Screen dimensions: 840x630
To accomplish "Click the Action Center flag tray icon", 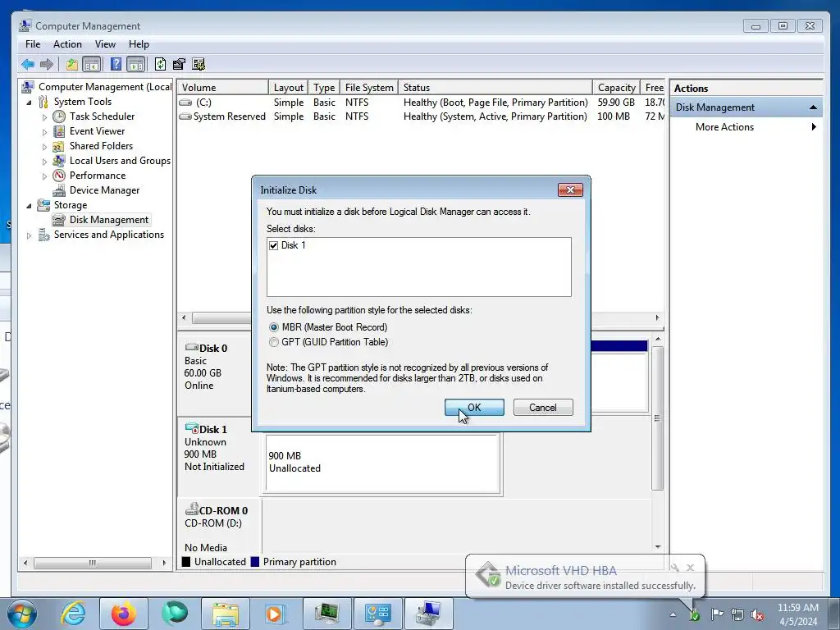I will [717, 614].
